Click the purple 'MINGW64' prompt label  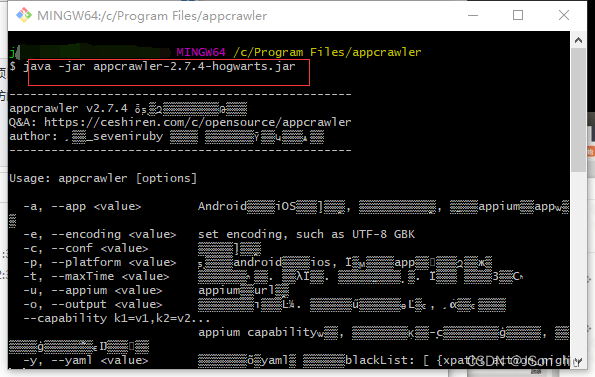coord(201,52)
